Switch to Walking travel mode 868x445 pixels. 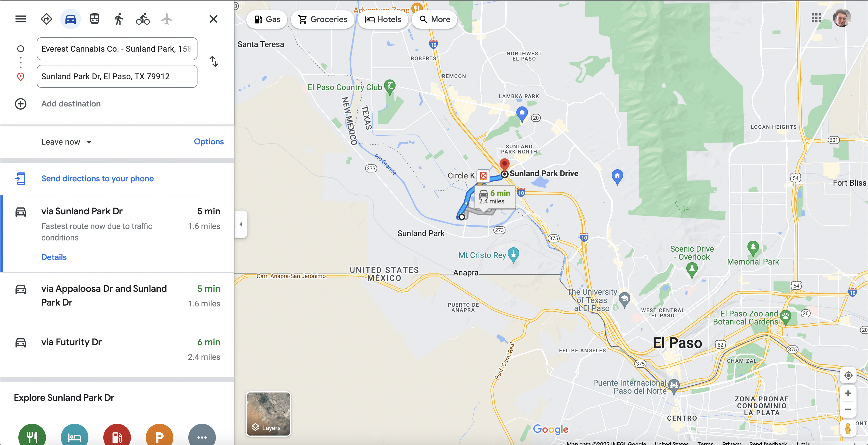point(119,19)
